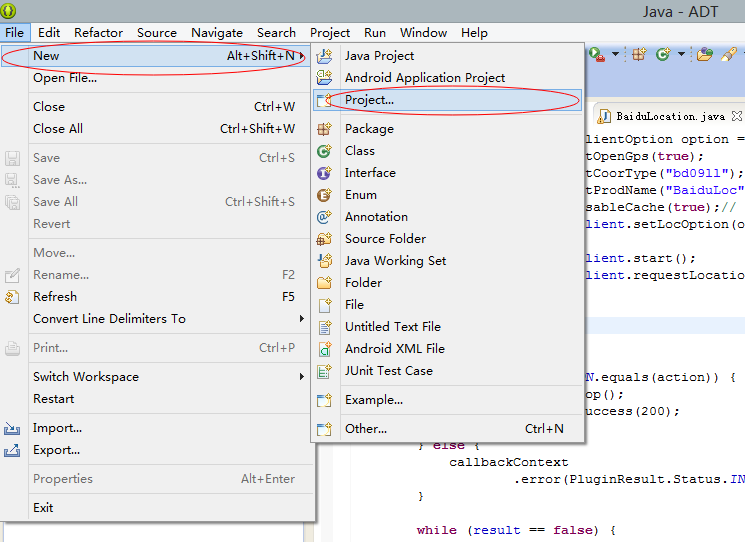The image size is (745, 542).
Task: Create a new Class from the submenu
Action: tap(360, 151)
